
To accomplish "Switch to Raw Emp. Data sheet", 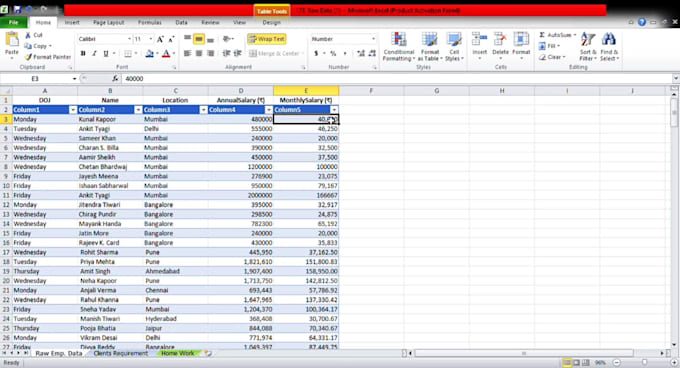I will 59,353.
